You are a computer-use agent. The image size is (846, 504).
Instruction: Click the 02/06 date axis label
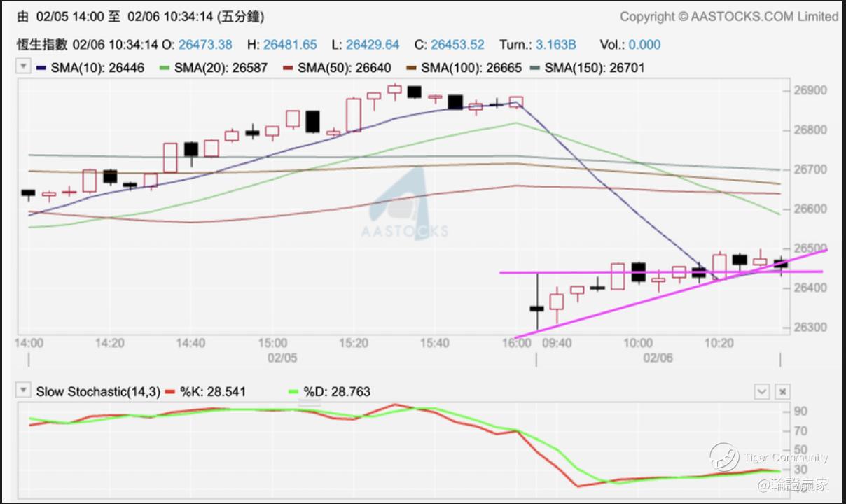click(x=658, y=357)
